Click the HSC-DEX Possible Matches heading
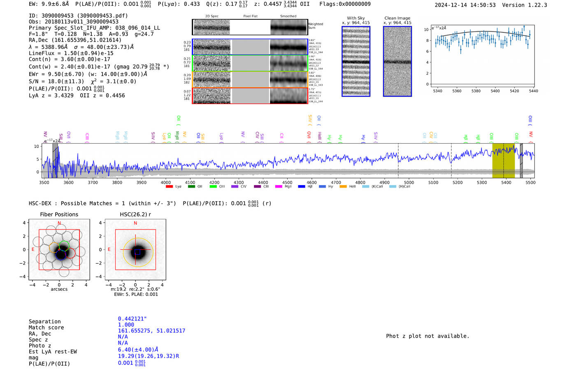Screen dimensions: 576x392 (150, 203)
